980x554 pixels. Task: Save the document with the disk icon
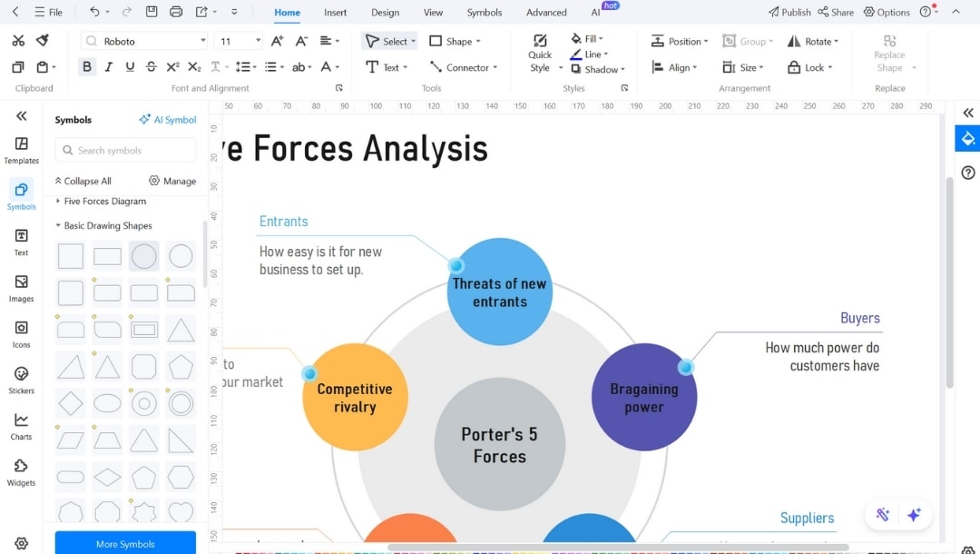pyautogui.click(x=152, y=12)
